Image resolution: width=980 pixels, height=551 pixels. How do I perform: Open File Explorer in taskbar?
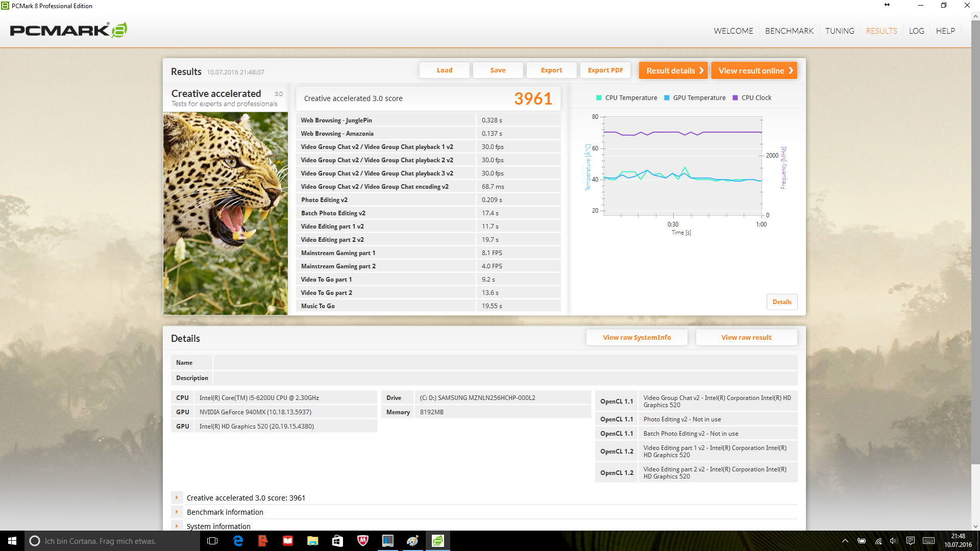point(312,541)
